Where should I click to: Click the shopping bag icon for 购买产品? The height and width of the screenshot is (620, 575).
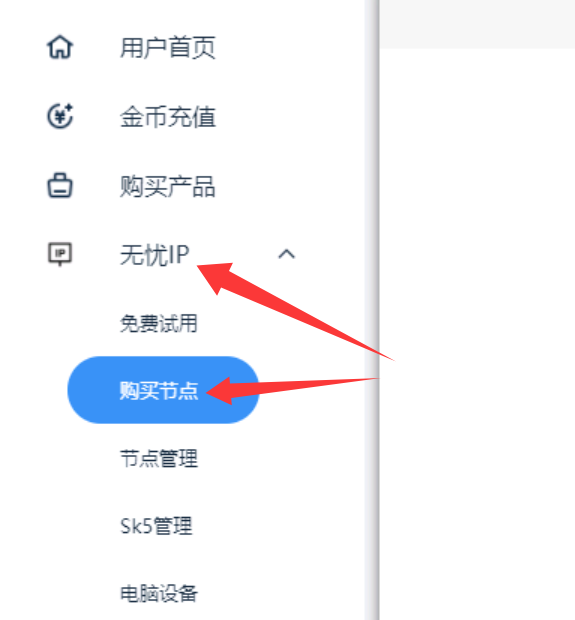[x=60, y=185]
